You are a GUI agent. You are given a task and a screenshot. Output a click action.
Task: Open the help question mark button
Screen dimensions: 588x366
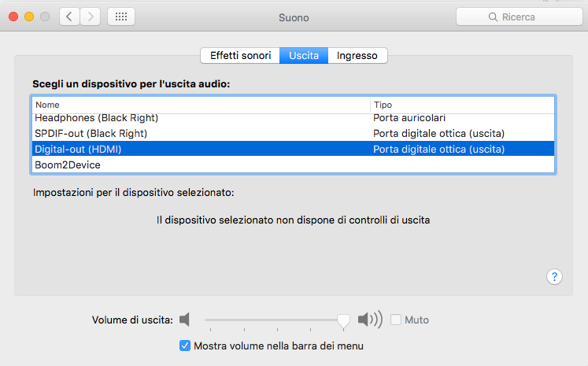pos(554,276)
